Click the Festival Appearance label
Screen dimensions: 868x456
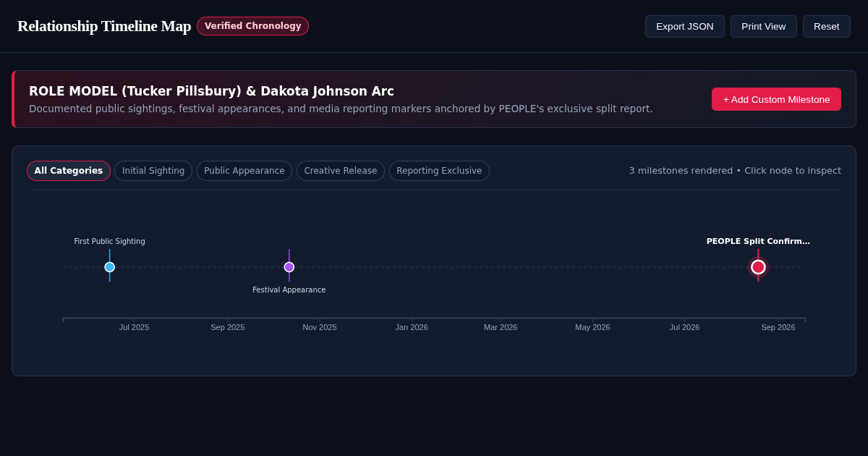click(x=289, y=290)
